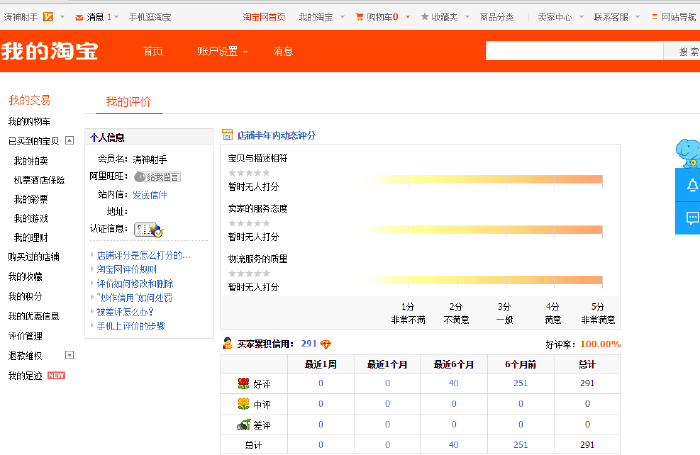Expand the 退款维权 sidebar section
The image size is (700, 455).
click(70, 355)
